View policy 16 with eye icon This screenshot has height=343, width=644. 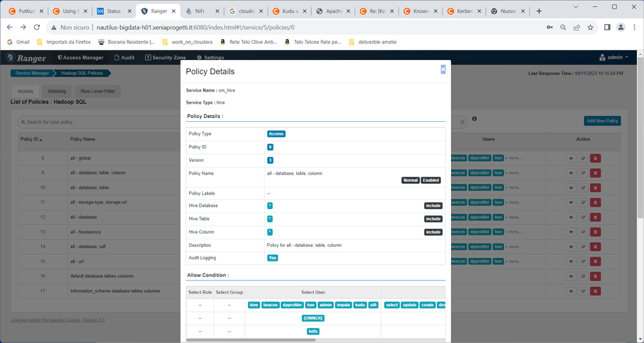[571, 277]
